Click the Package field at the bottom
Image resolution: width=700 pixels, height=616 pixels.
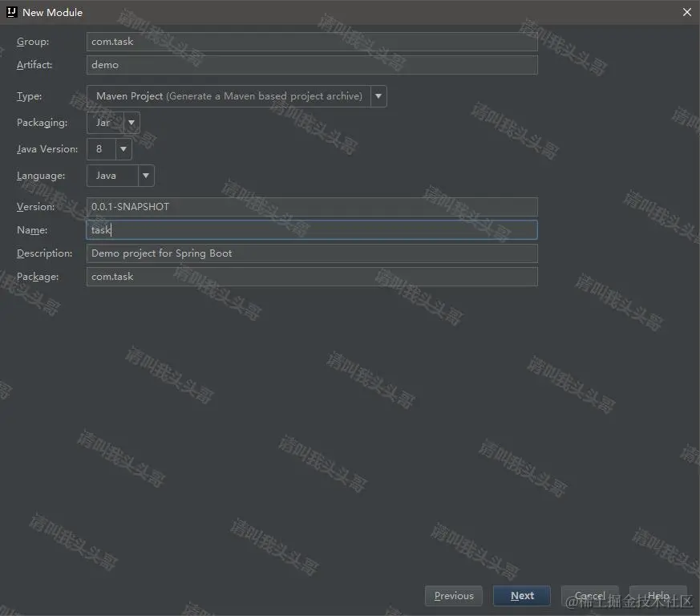pyautogui.click(x=312, y=277)
